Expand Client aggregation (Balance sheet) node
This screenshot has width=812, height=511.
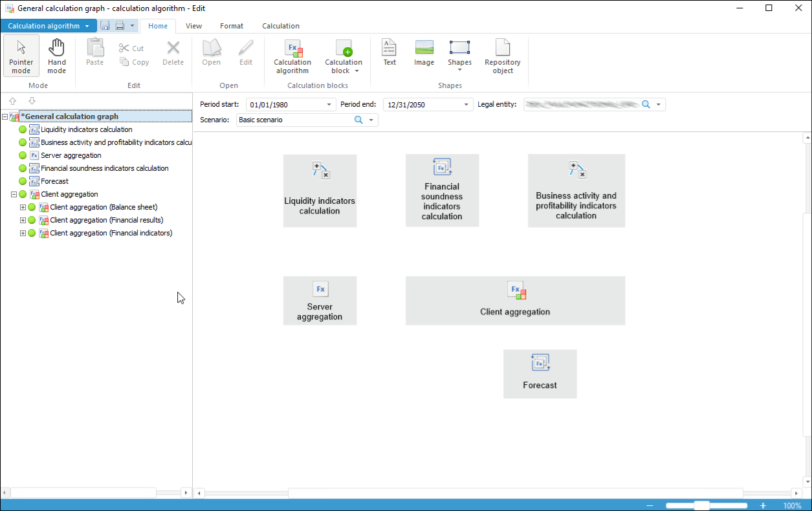[x=23, y=207]
